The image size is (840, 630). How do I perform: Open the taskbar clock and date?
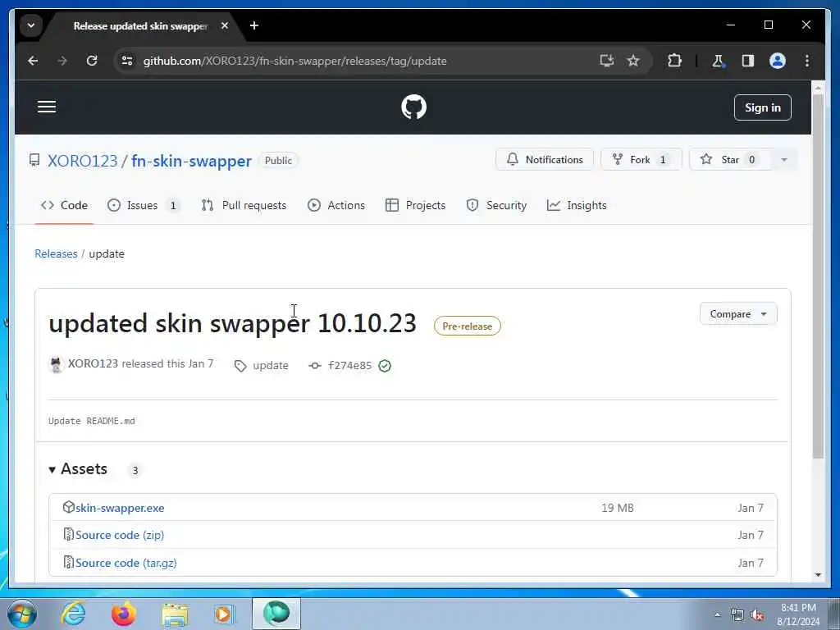pos(798,614)
